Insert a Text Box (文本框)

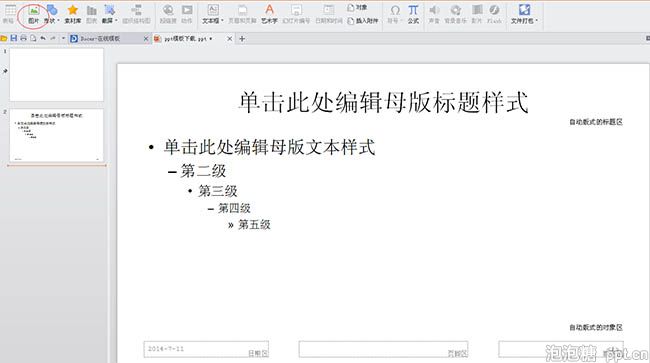[x=213, y=13]
